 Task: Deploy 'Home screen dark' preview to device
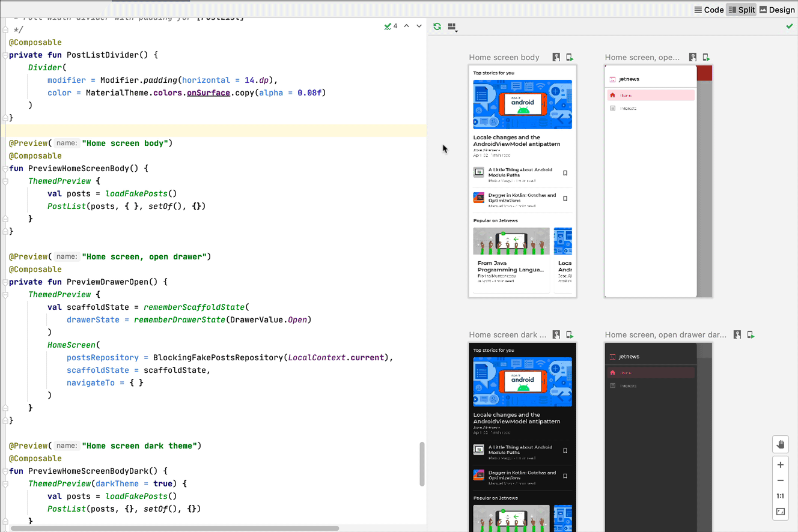click(x=569, y=334)
